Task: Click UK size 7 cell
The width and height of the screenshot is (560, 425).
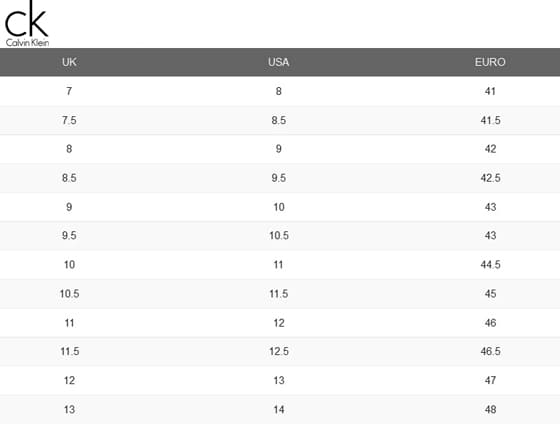Action: (69, 91)
